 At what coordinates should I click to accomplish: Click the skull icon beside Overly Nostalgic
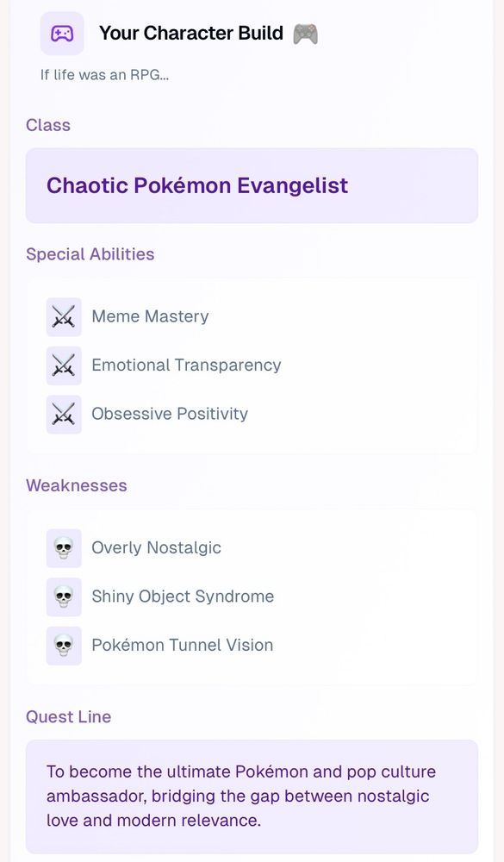pyautogui.click(x=64, y=548)
